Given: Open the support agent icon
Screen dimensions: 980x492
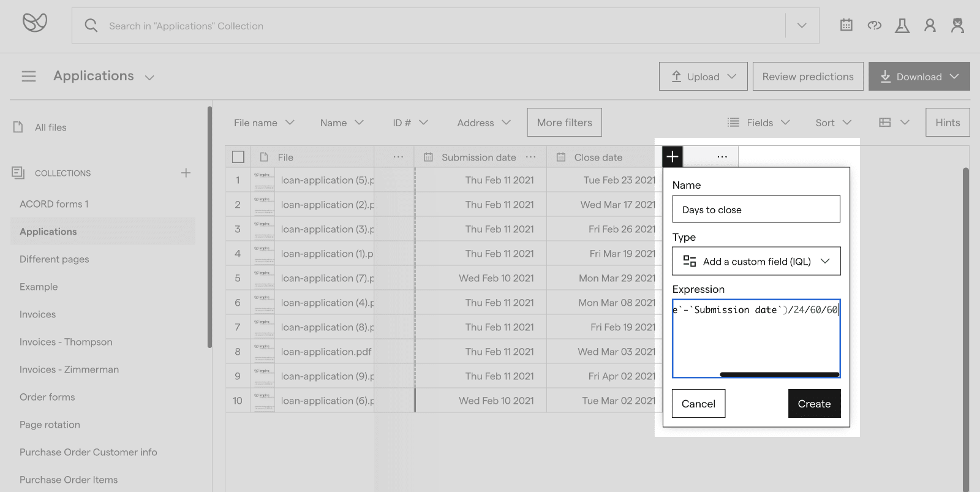Looking at the screenshot, I should click(958, 25).
